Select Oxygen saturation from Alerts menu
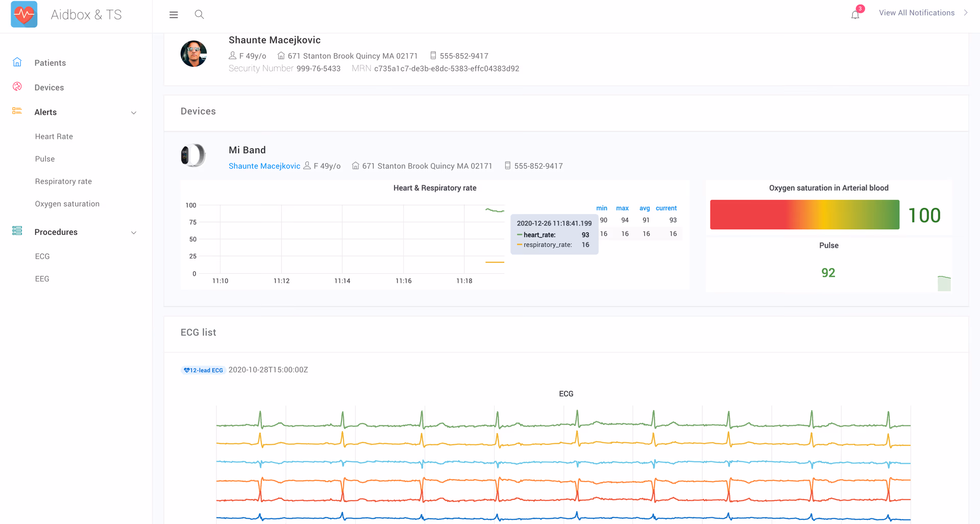Viewport: 980px width, 524px height. [67, 203]
